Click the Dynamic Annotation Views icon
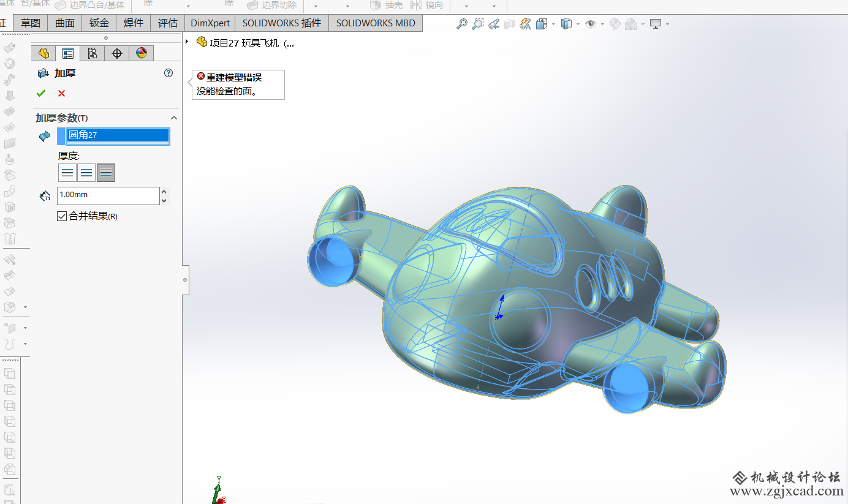848x504 pixels. tap(526, 24)
